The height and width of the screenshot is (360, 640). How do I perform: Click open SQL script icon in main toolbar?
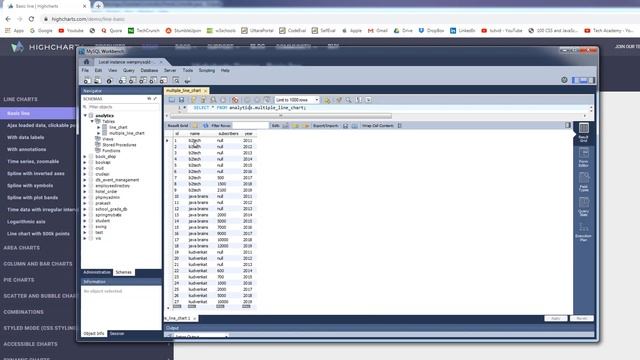click(x=98, y=81)
